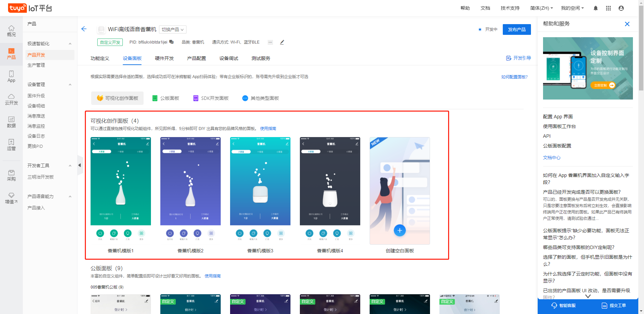Open 产品开发 in left menu
The width and height of the screenshot is (644, 314).
pos(50,55)
